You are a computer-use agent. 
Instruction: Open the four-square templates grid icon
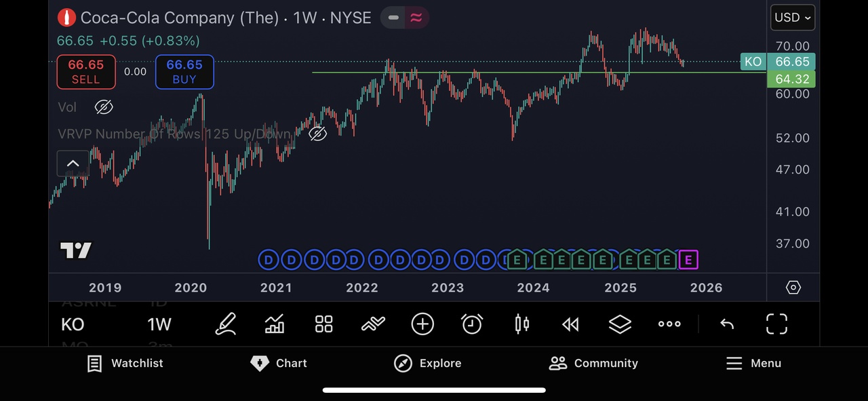click(x=324, y=324)
